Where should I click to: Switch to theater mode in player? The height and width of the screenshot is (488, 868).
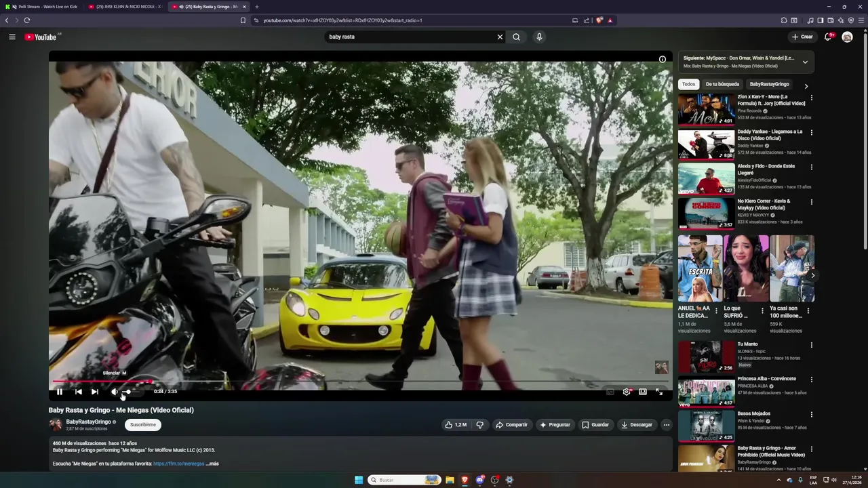(x=643, y=392)
